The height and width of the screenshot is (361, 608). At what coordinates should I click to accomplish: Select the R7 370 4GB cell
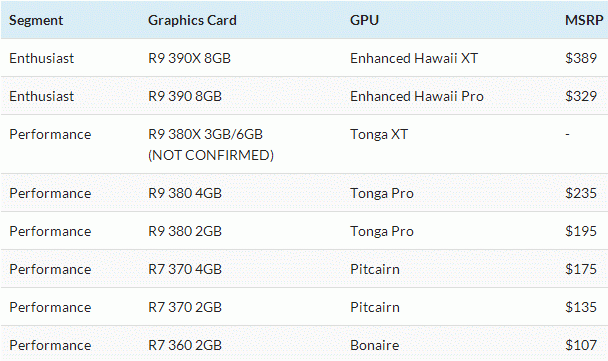click(x=185, y=269)
